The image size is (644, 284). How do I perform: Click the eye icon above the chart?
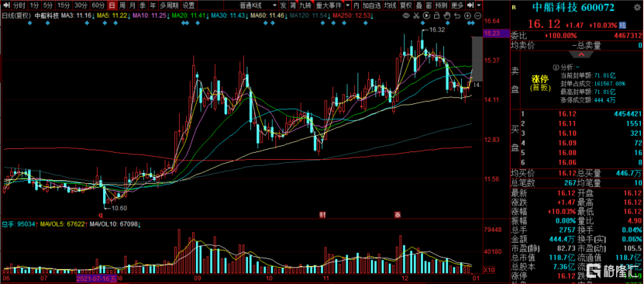tap(406, 16)
